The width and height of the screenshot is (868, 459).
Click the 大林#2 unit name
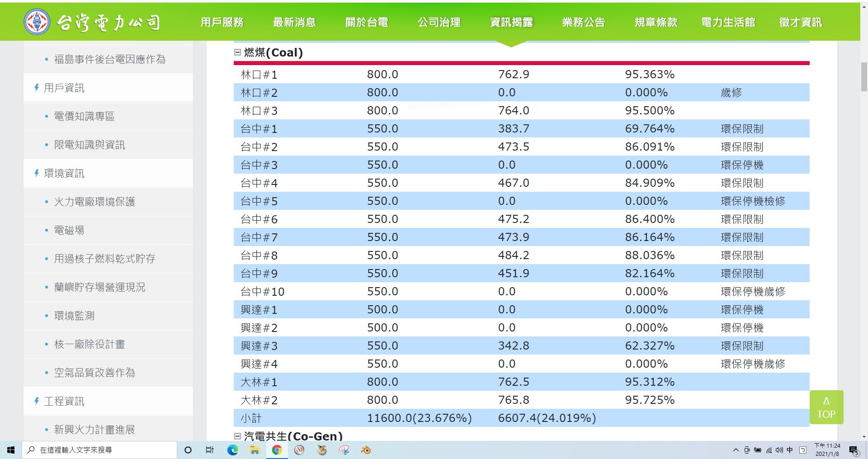coord(259,400)
